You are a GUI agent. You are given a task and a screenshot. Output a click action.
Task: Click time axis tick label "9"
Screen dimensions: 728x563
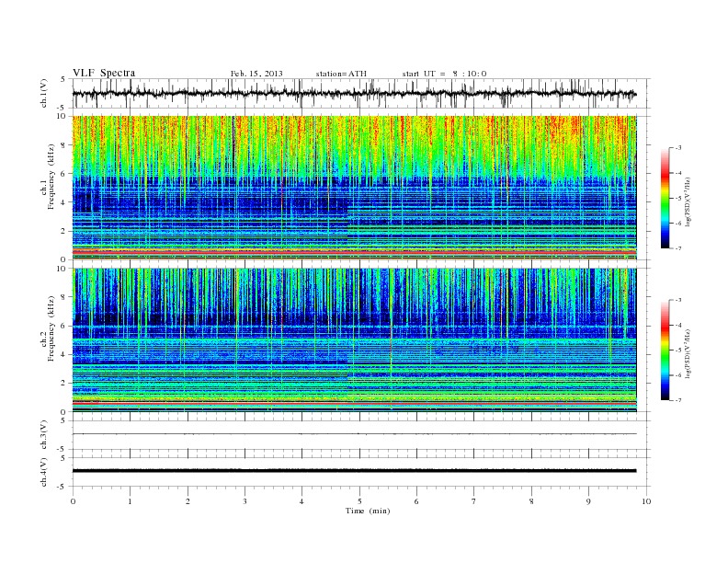click(588, 501)
